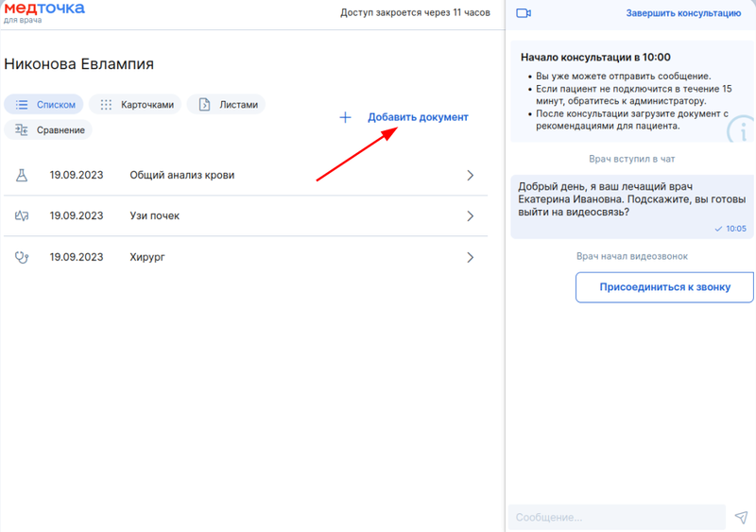Open the Общий анализ крови document row
756x532 pixels.
click(x=246, y=175)
